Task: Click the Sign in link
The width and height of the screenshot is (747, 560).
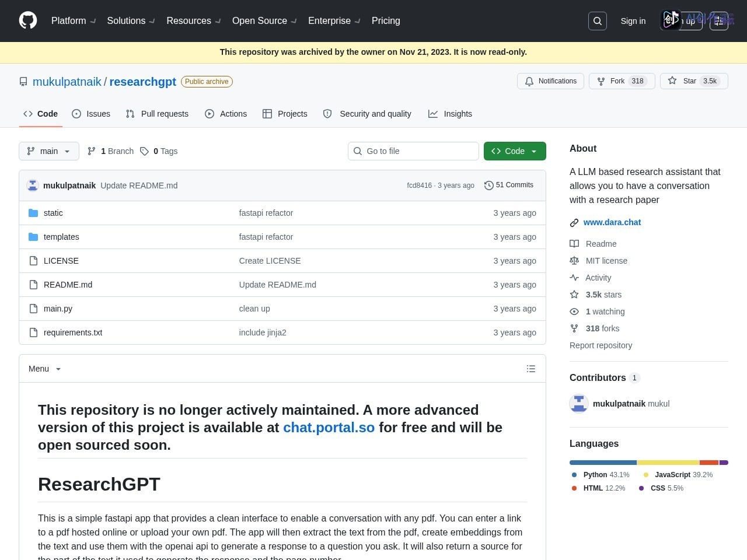Action: tap(633, 21)
